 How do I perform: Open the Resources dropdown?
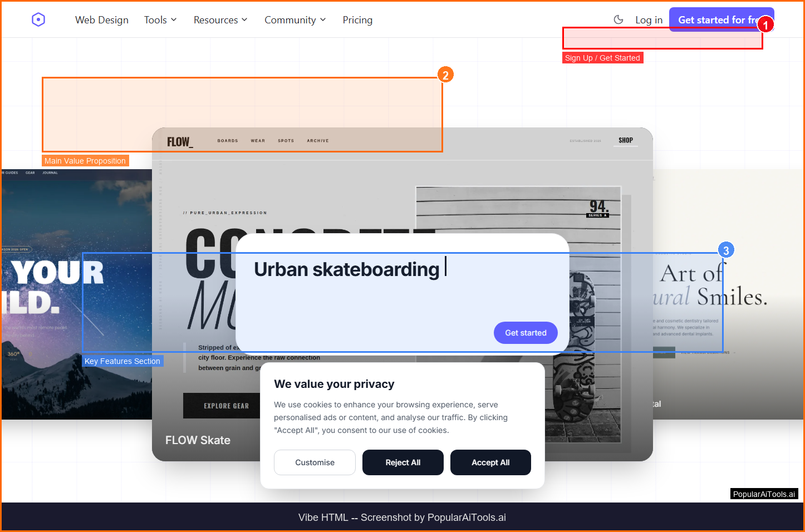pyautogui.click(x=220, y=20)
